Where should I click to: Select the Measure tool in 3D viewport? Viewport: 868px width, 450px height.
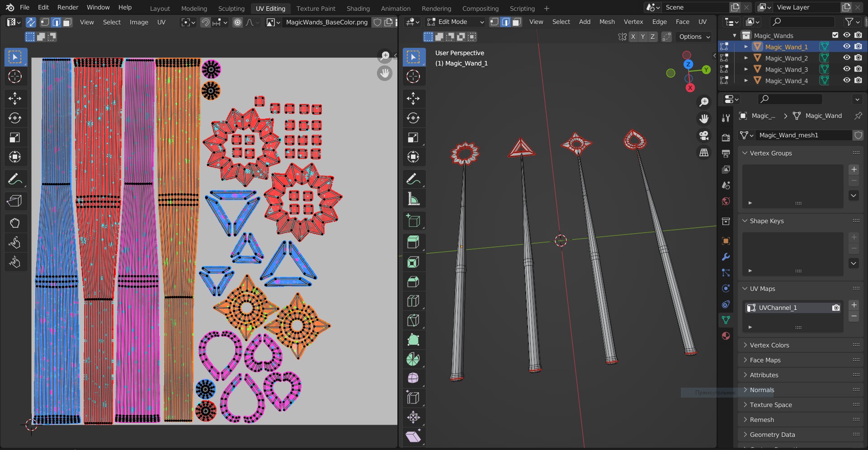pos(413,198)
